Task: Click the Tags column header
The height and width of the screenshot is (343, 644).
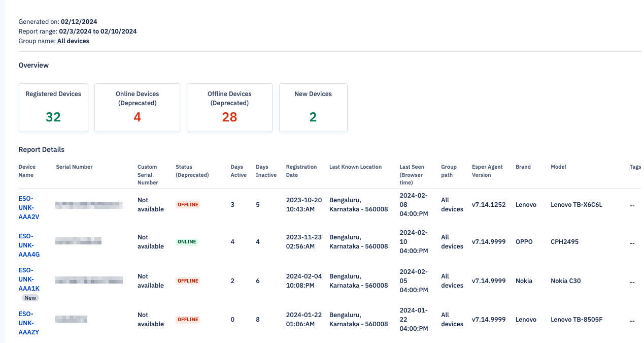Action: coord(635,167)
